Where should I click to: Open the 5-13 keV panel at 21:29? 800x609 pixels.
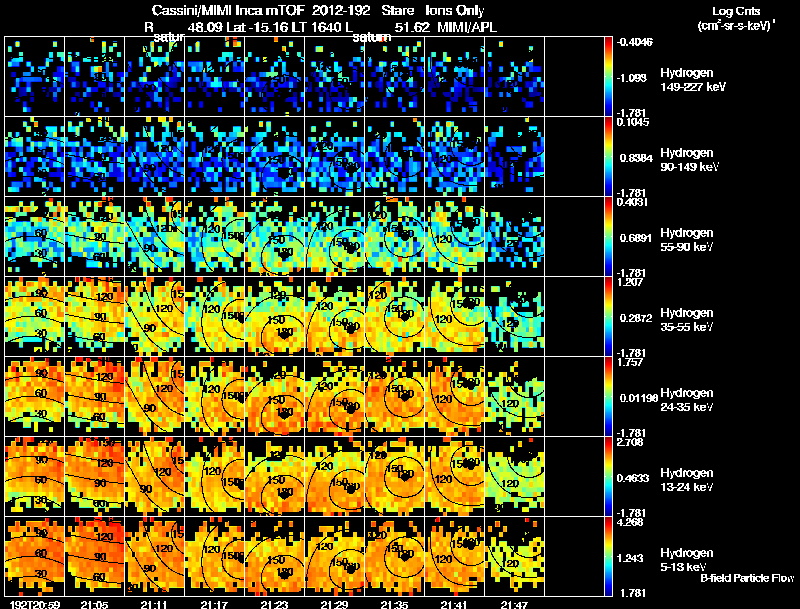(x=335, y=556)
